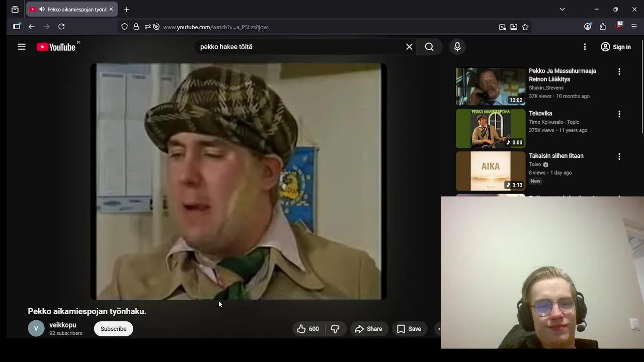Subscribe to veikkopu channel
The height and width of the screenshot is (362, 644).
114,329
